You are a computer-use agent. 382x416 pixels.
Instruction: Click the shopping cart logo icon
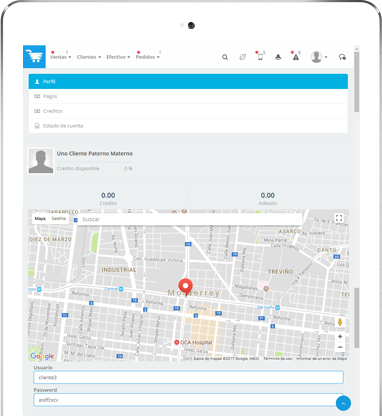[34, 57]
